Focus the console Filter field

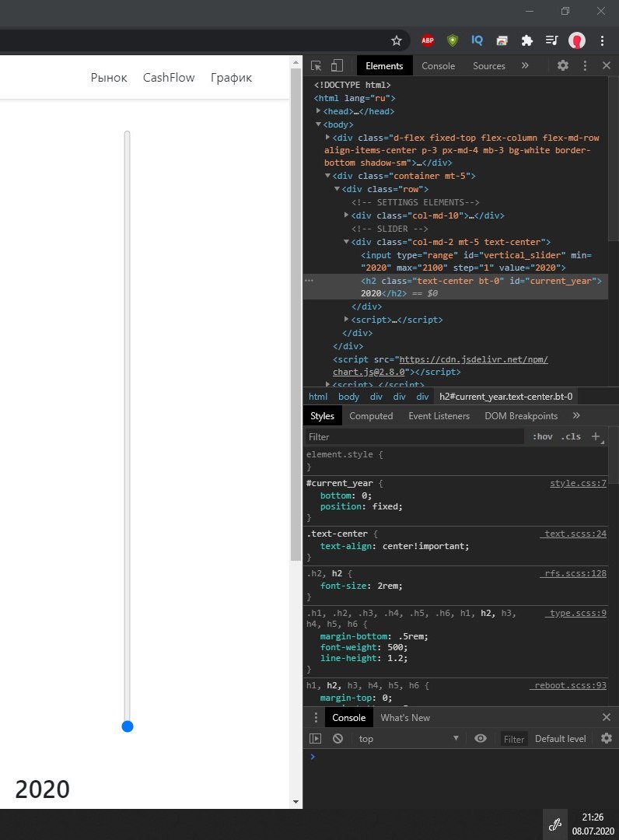click(x=514, y=739)
